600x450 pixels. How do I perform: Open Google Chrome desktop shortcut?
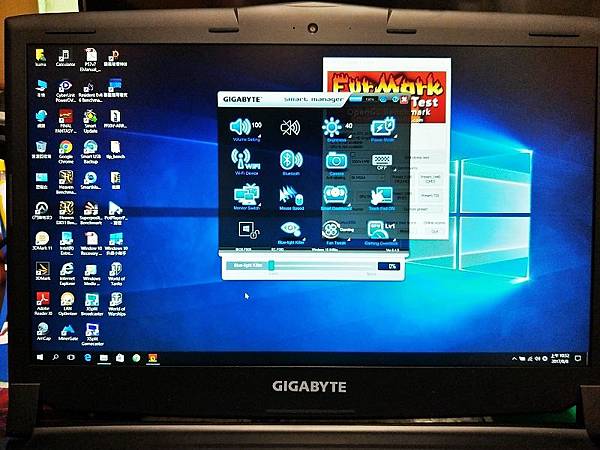coord(66,152)
